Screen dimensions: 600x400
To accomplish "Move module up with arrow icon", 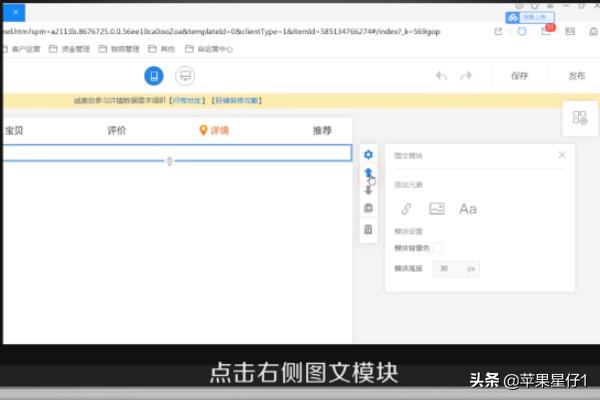I will [368, 172].
